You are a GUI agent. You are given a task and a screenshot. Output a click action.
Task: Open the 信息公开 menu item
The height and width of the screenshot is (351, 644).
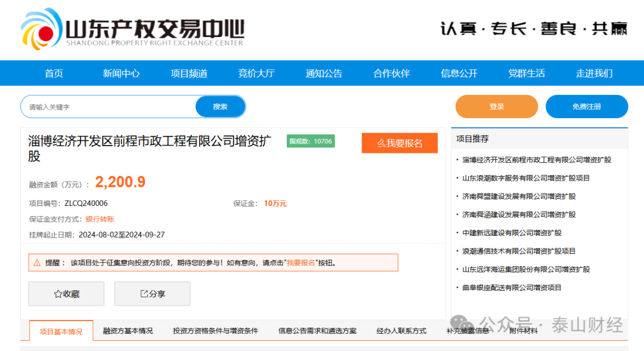[x=459, y=73]
